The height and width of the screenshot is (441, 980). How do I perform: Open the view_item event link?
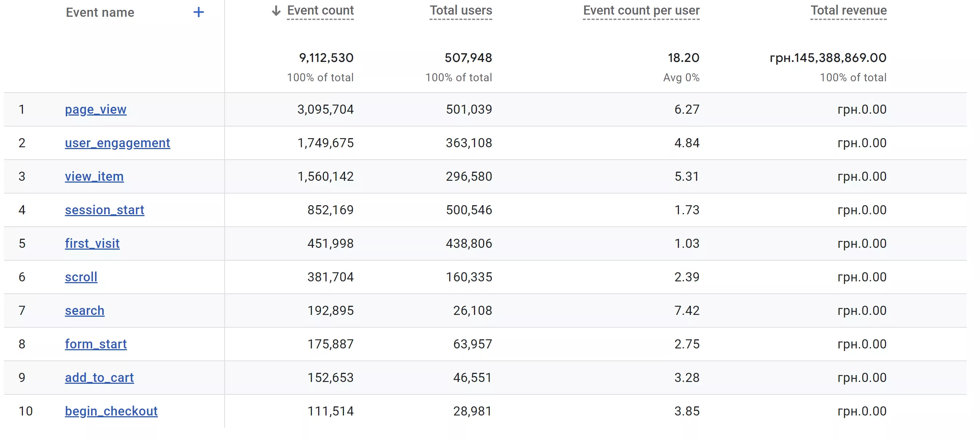point(94,176)
